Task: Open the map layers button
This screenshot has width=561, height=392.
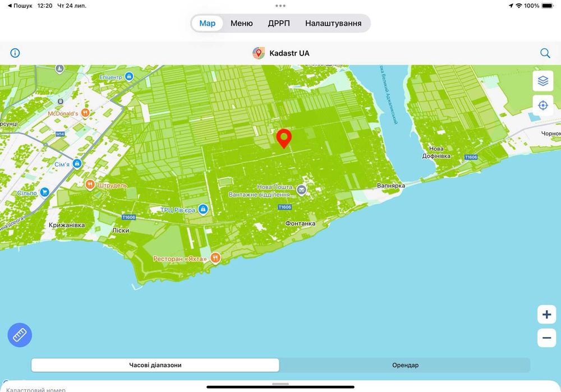Action: (542, 81)
